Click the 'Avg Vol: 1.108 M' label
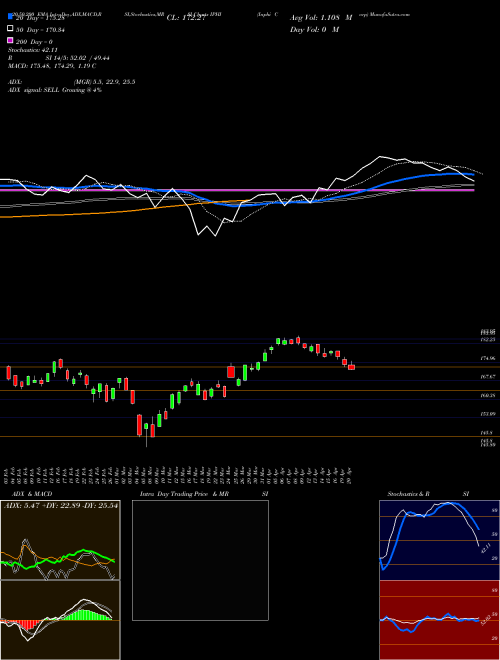Image resolution: width=500 pixels, height=660 pixels. coord(321,18)
